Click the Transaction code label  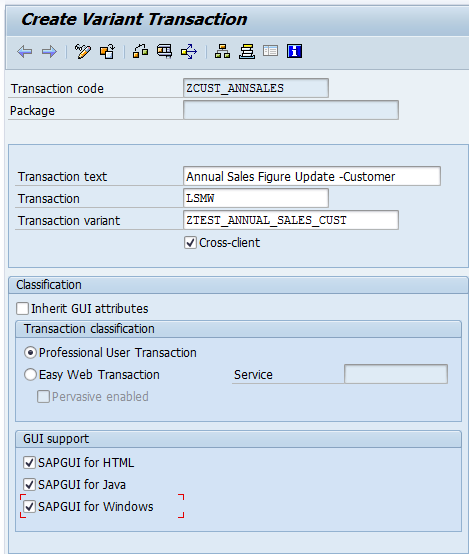pyautogui.click(x=57, y=89)
